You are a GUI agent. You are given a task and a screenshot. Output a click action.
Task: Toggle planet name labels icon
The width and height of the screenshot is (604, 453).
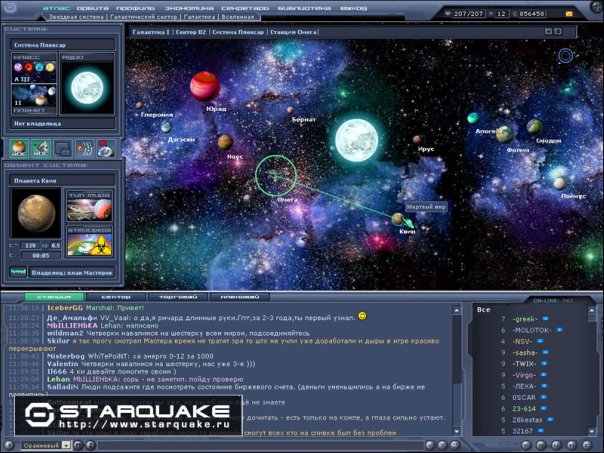pos(19,148)
